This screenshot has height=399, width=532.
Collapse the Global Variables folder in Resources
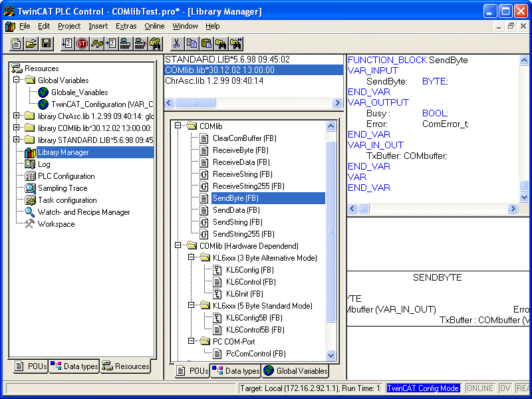coord(15,78)
